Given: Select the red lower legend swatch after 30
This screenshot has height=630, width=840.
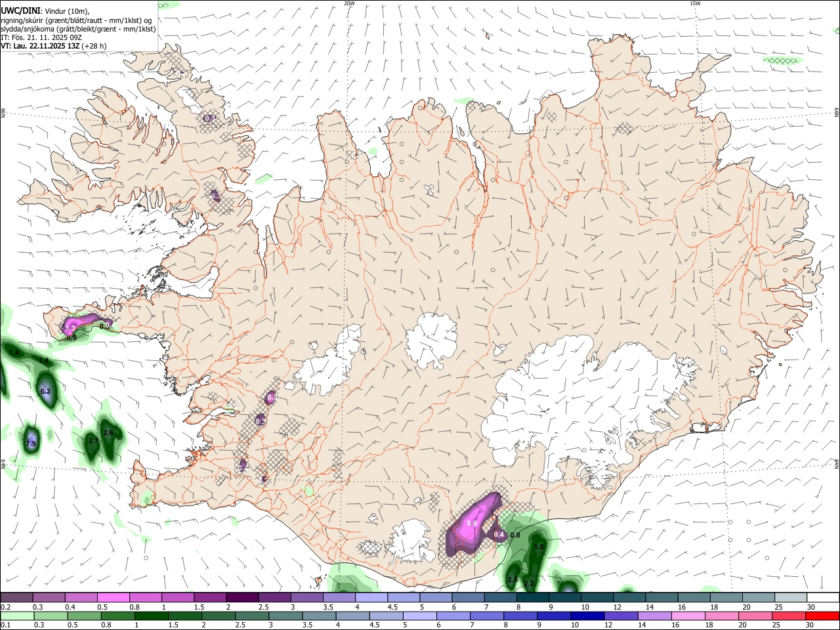Looking at the screenshot, I should (823, 616).
